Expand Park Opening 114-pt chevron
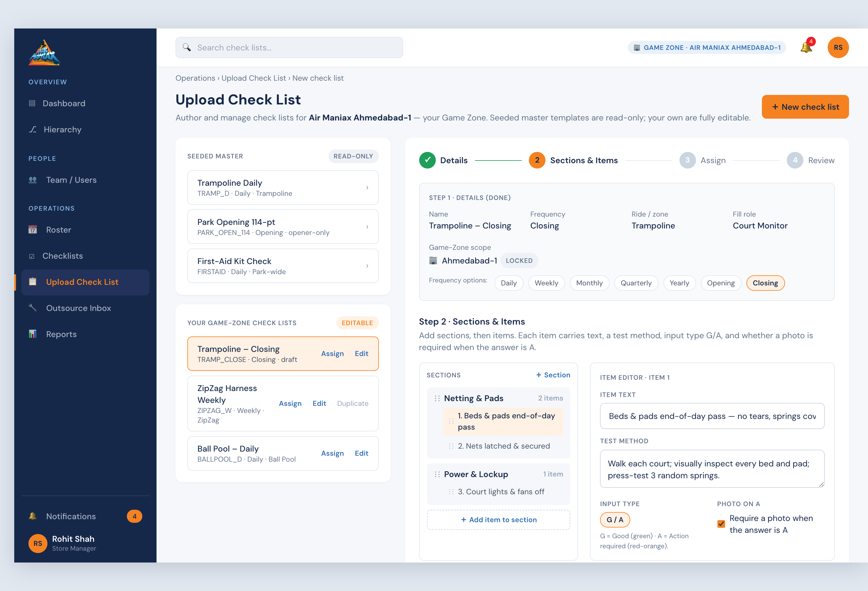Screen dimensions: 868x591 coord(367,227)
